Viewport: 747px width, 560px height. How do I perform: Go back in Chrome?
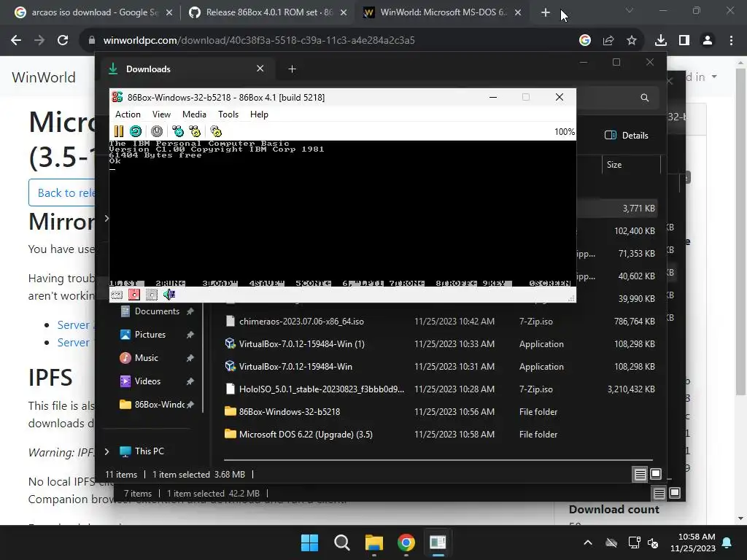tap(16, 41)
